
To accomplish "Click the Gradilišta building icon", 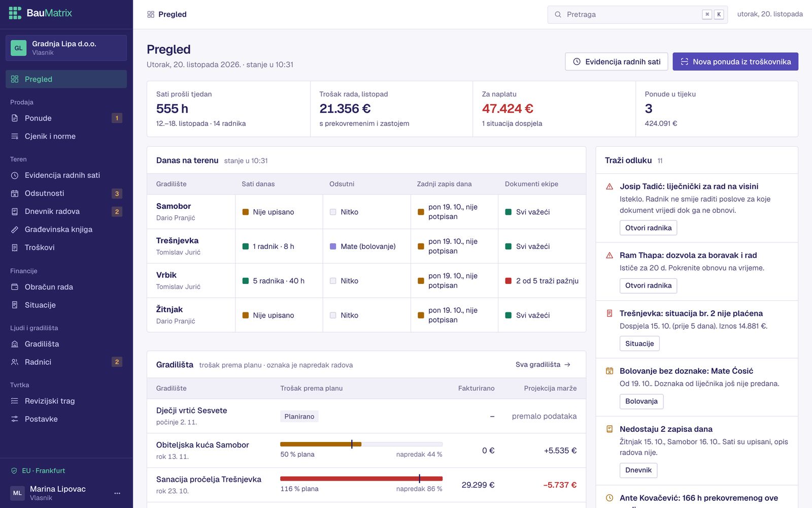I will (x=15, y=344).
